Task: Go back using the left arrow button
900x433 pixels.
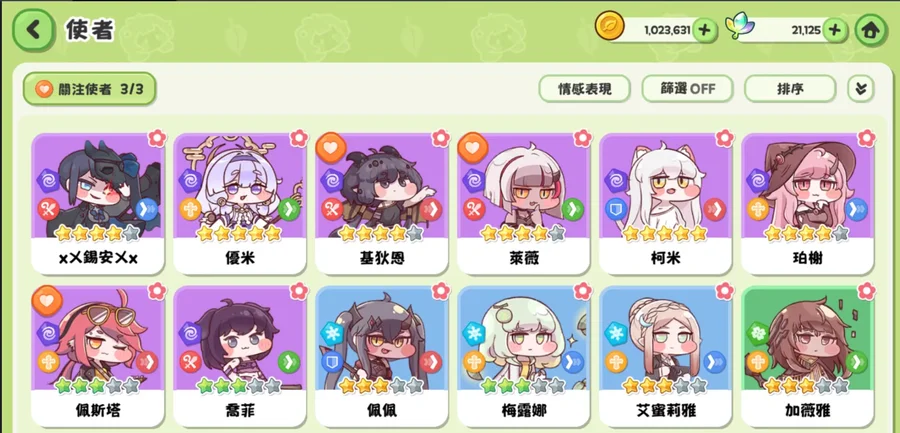Action: click(34, 29)
